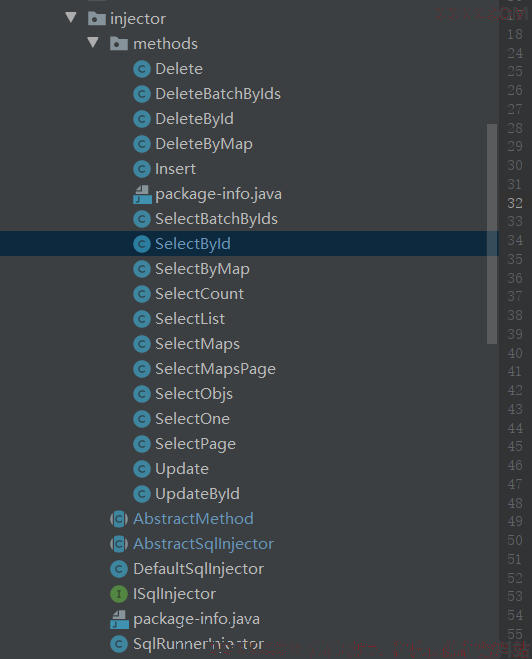Open the UpdateById class
The width and height of the screenshot is (532, 659).
click(x=197, y=494)
